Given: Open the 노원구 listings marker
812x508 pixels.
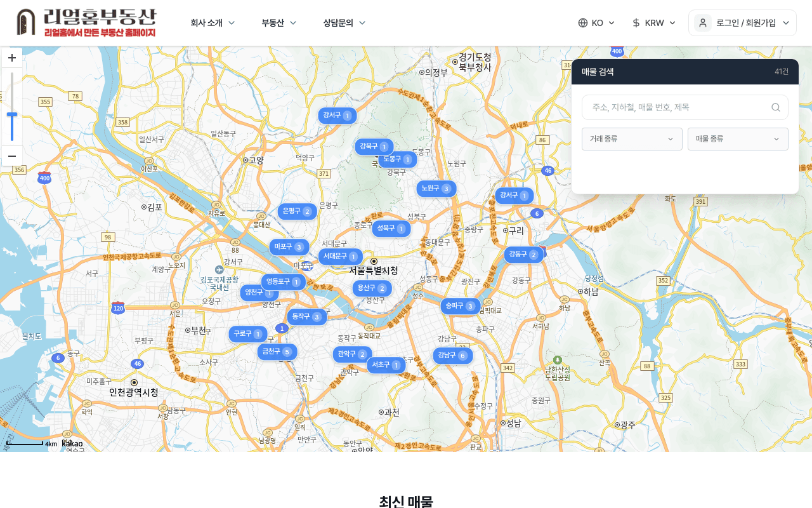Looking at the screenshot, I should 436,189.
